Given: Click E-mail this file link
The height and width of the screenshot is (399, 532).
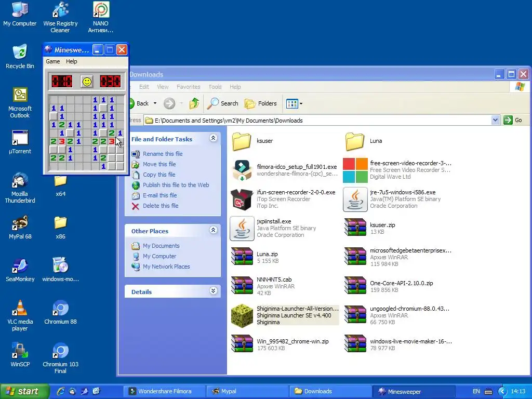Looking at the screenshot, I should pos(160,195).
